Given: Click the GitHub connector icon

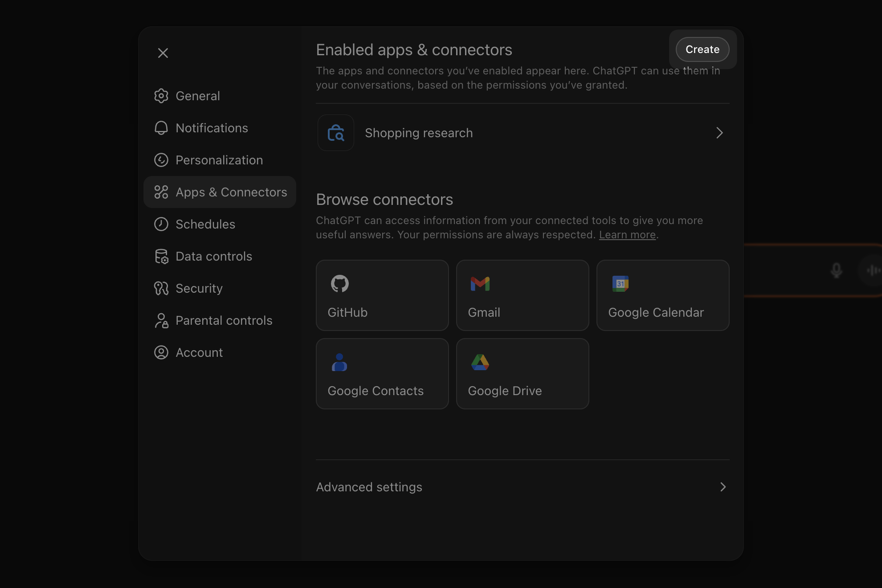Looking at the screenshot, I should pos(339,283).
